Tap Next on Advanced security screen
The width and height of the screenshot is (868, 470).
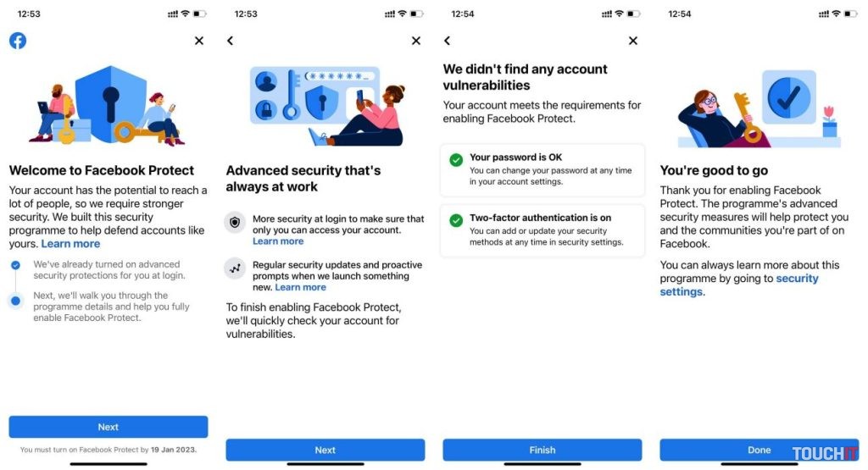(325, 450)
